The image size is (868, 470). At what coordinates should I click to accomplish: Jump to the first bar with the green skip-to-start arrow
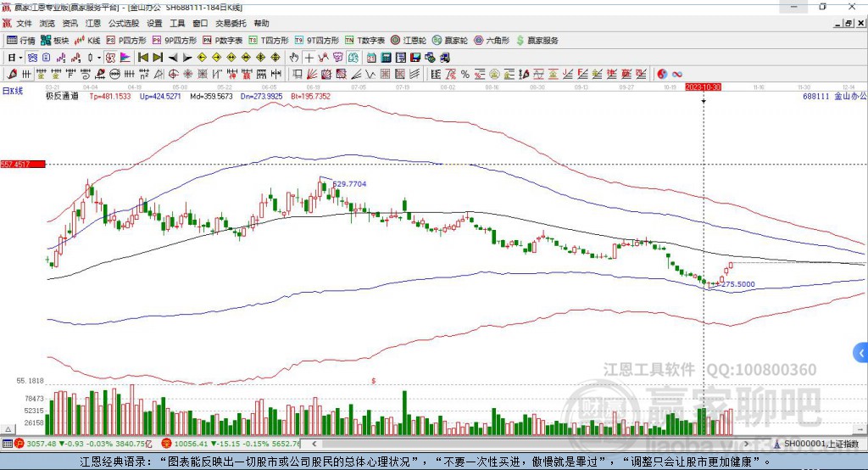[x=142, y=58]
